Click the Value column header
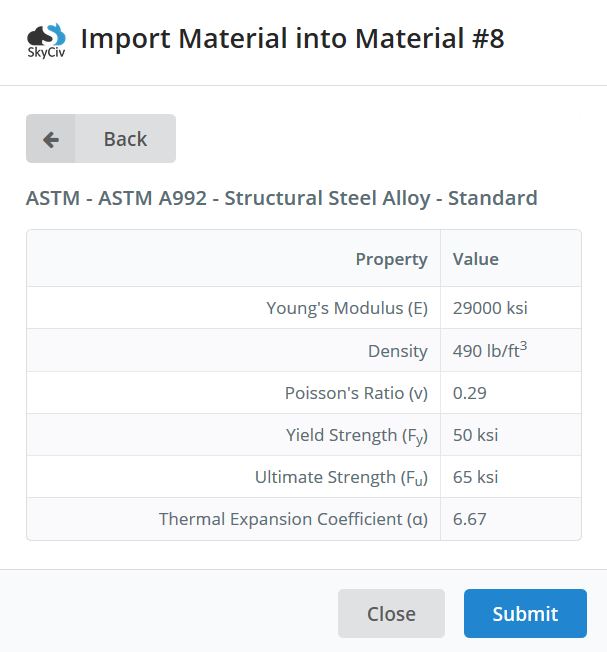The image size is (607, 652). [476, 259]
